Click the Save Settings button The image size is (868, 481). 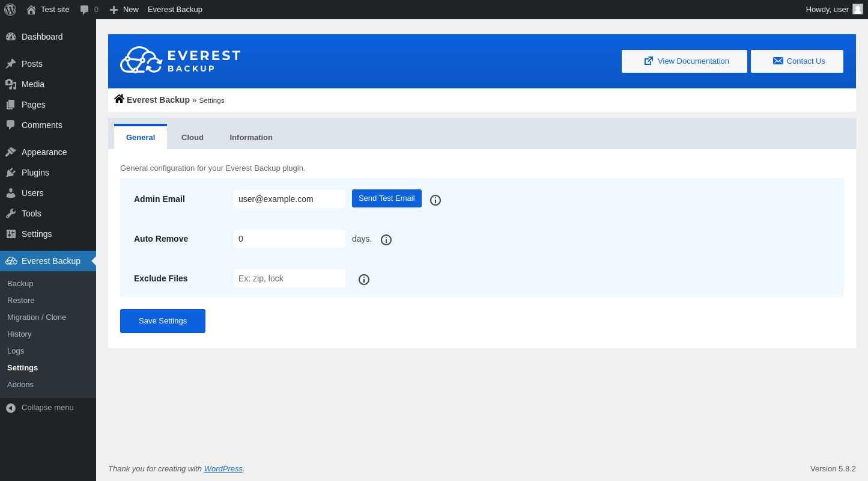(163, 321)
